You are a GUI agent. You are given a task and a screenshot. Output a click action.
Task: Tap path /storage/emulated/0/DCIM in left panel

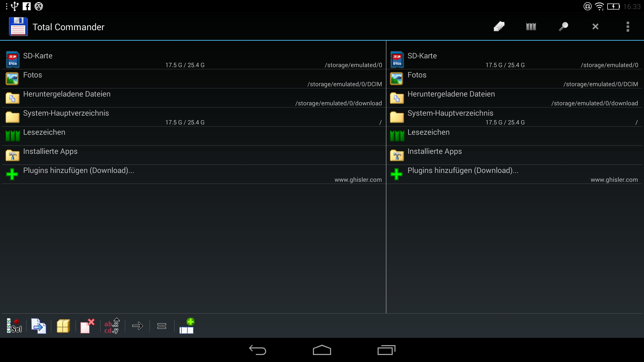pos(345,84)
